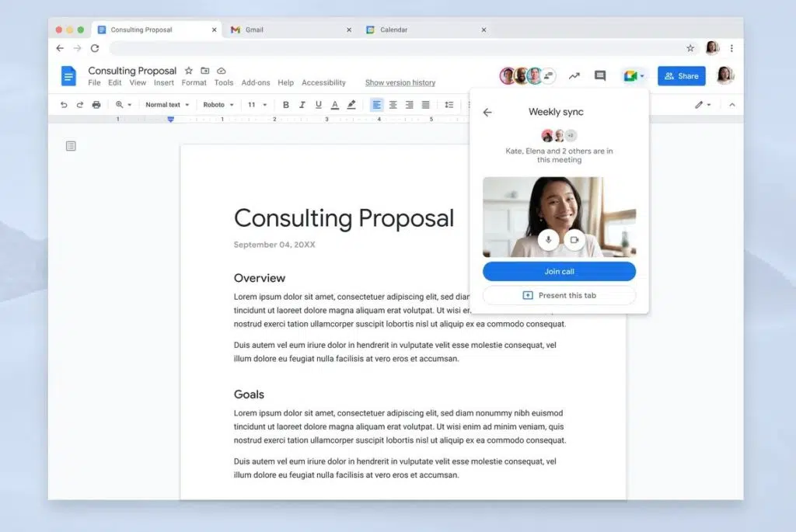Toggle center text alignment
Image resolution: width=796 pixels, height=532 pixels.
(393, 104)
